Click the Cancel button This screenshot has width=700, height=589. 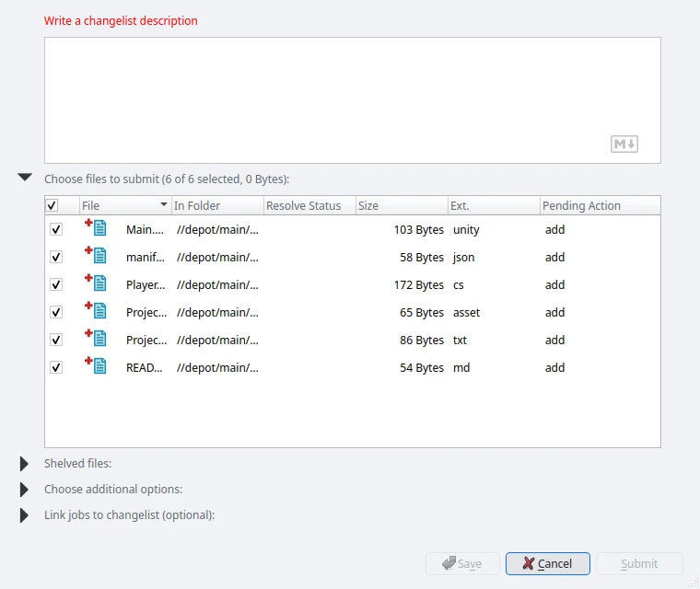548,563
